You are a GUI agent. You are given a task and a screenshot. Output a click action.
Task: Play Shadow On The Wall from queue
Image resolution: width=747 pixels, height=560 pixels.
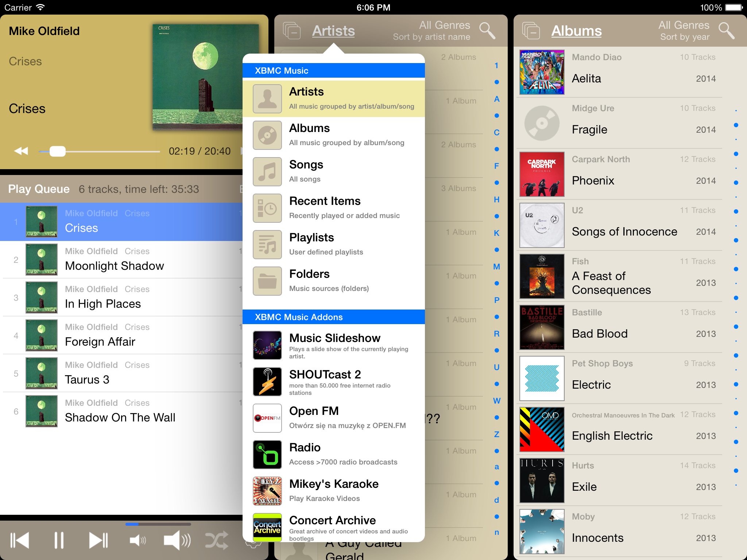point(121,411)
